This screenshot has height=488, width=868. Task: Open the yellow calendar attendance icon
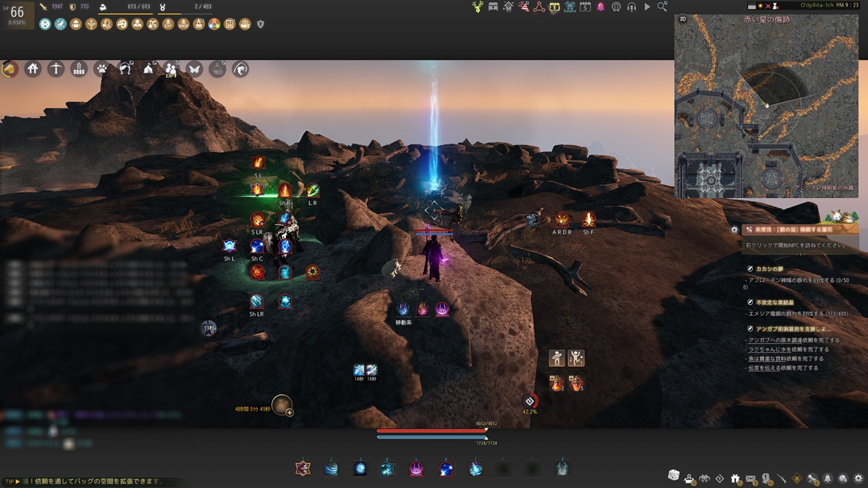554,7
